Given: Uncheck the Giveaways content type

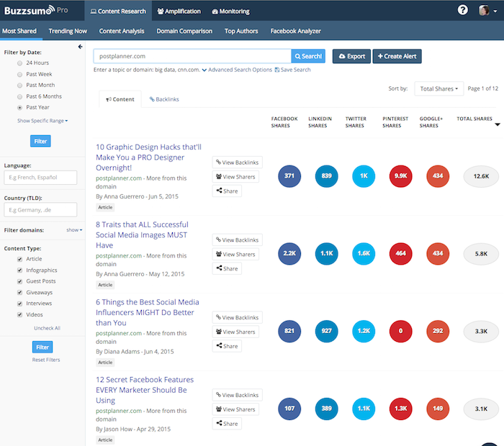Looking at the screenshot, I should click(x=20, y=293).
